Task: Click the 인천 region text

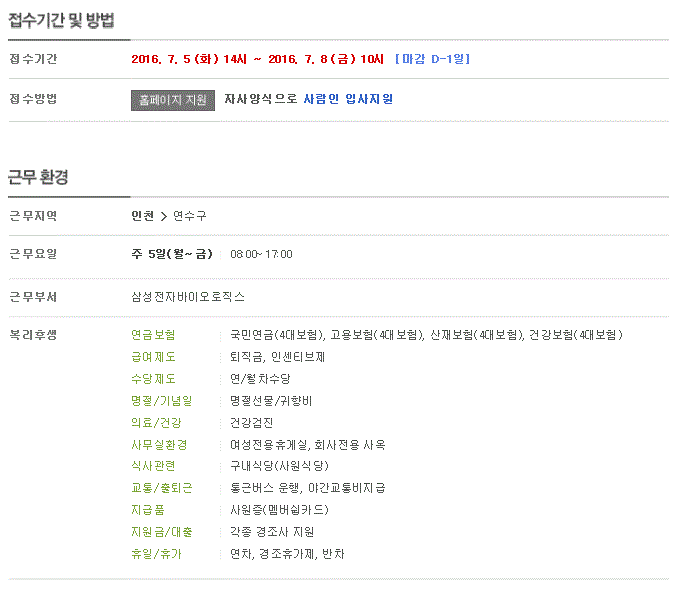Action: 142,216
